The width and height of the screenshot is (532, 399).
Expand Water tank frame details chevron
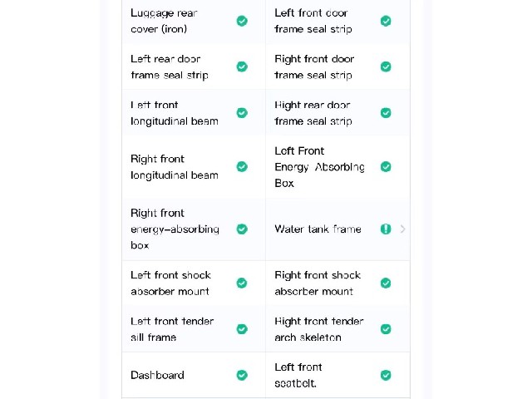(x=402, y=229)
